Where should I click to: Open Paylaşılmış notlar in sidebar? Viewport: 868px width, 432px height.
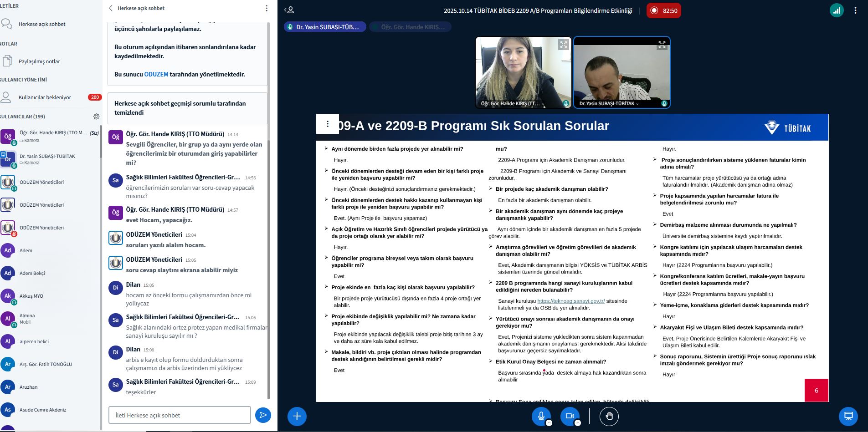pos(39,61)
